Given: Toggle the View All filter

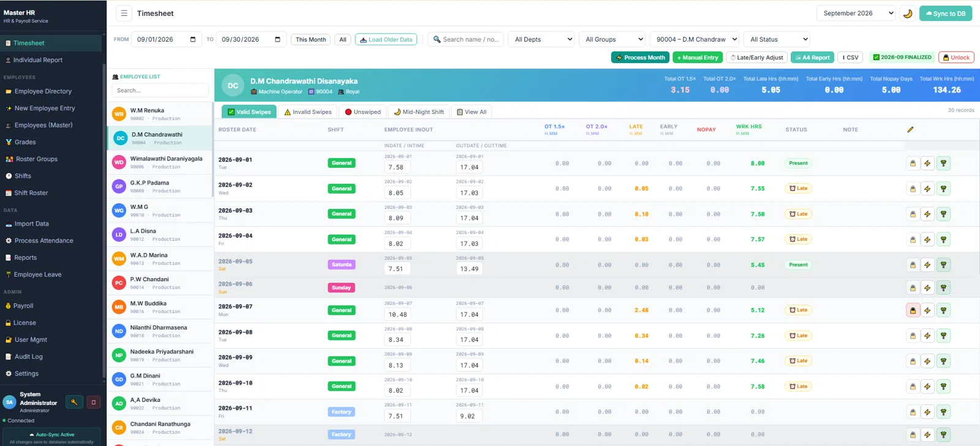Looking at the screenshot, I should (472, 112).
